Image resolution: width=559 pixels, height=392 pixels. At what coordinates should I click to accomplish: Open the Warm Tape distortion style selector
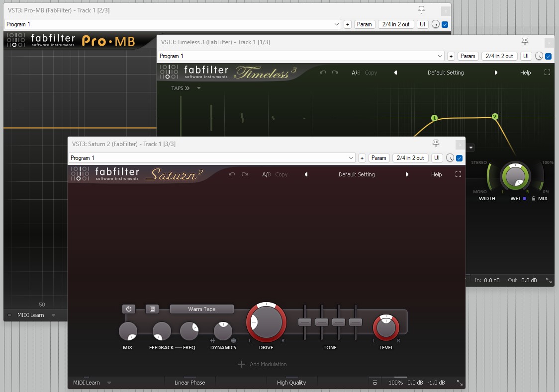point(202,309)
